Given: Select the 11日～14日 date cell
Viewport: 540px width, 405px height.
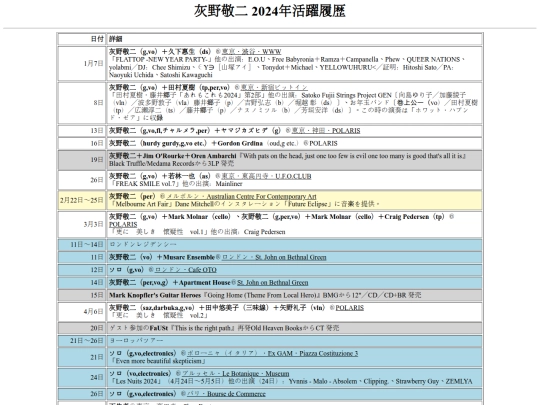Looking at the screenshot, I should [x=82, y=245].
